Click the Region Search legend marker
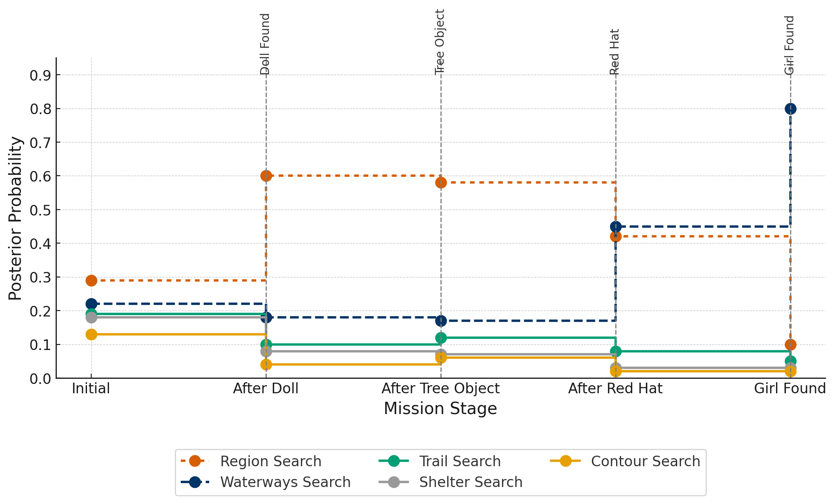The width and height of the screenshot is (835, 504). pos(195,461)
